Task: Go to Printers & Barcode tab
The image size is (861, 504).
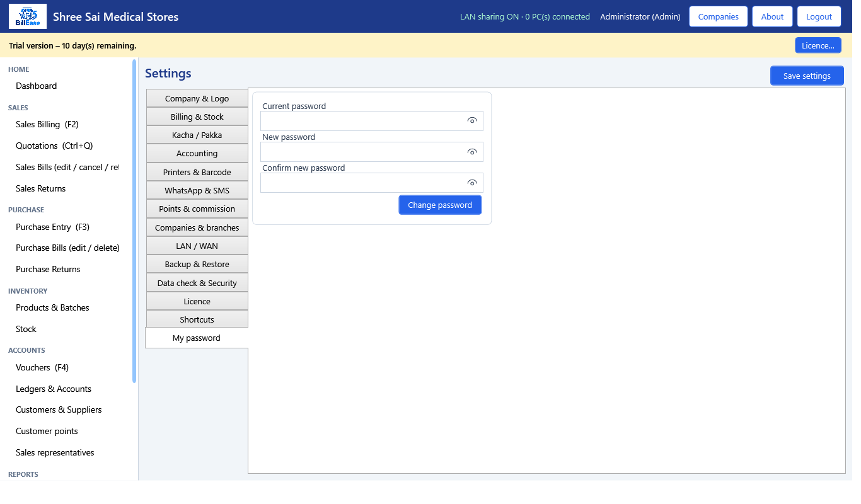Action: 197,173
